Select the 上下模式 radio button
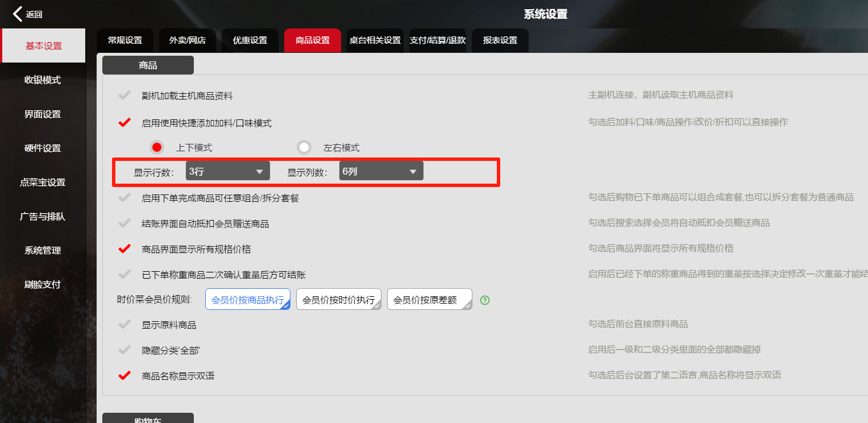Viewport: 868px width, 423px height. [x=157, y=148]
